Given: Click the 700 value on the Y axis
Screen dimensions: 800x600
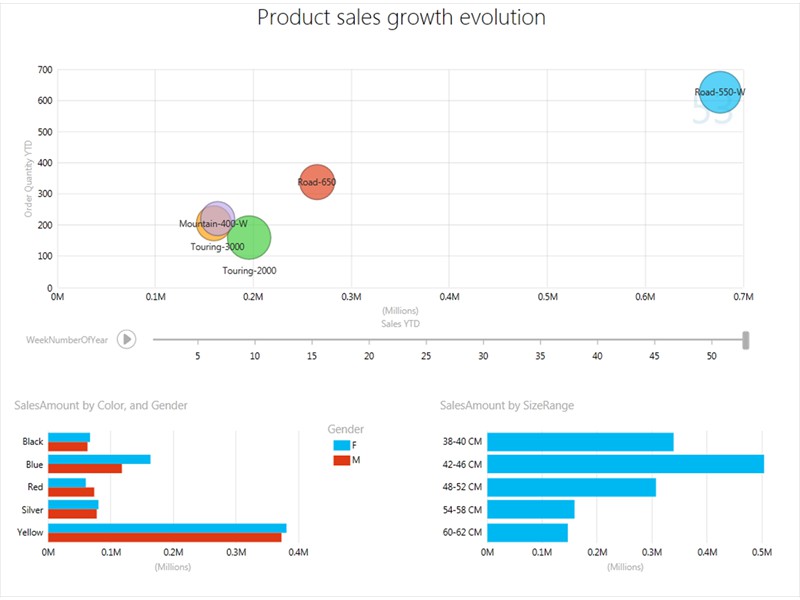Looking at the screenshot, I should pyautogui.click(x=45, y=70).
